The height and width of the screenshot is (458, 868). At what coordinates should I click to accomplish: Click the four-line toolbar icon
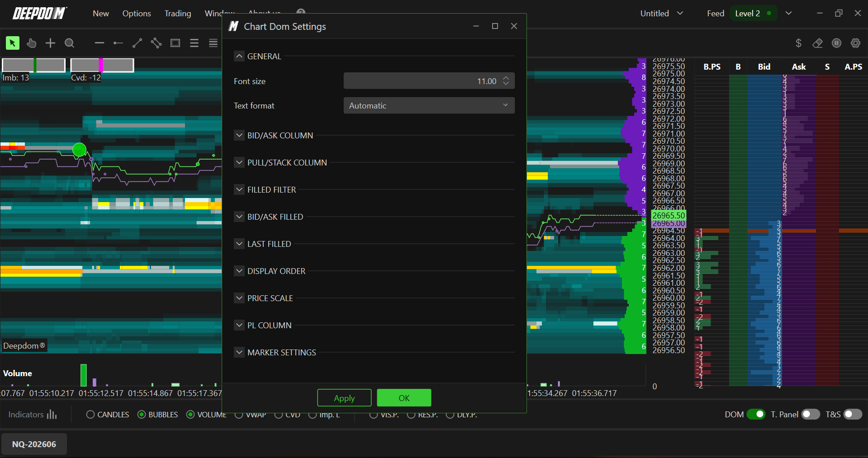coord(213,43)
